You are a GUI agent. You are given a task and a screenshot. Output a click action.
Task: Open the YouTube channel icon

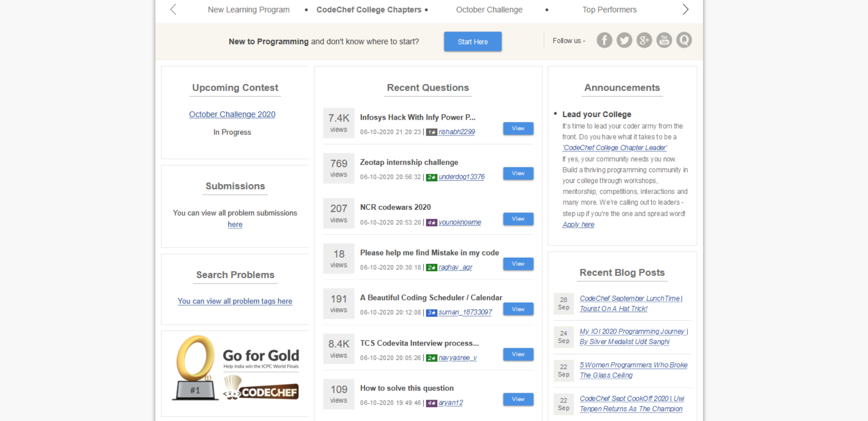pos(664,41)
